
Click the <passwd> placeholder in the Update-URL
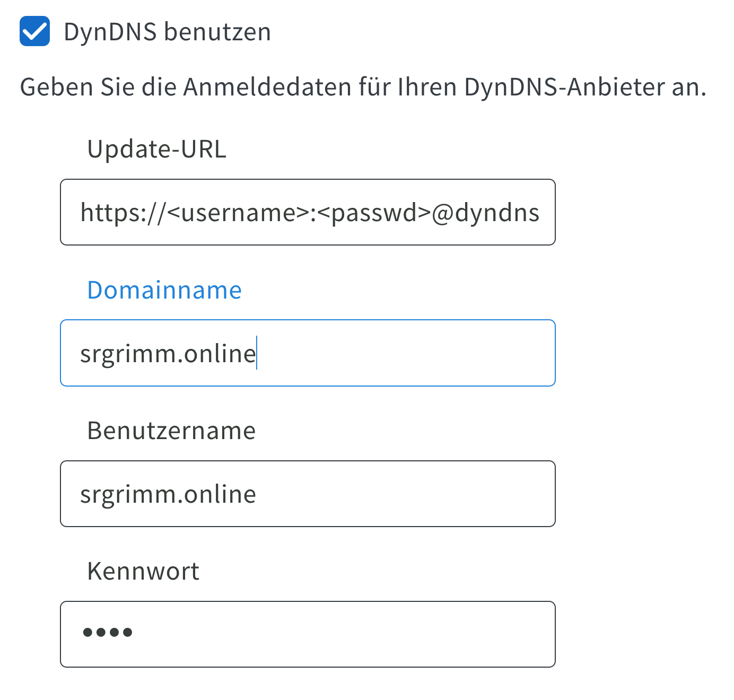374,213
